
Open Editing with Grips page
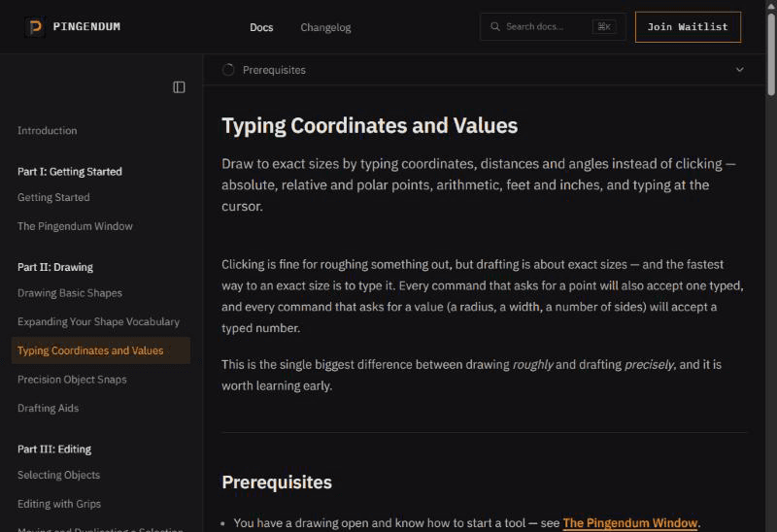pyautogui.click(x=59, y=504)
